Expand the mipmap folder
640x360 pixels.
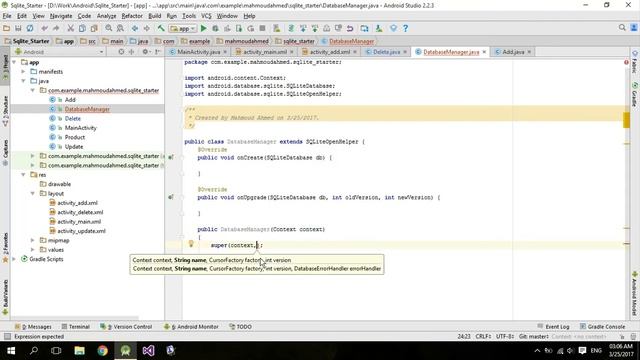tap(33, 240)
